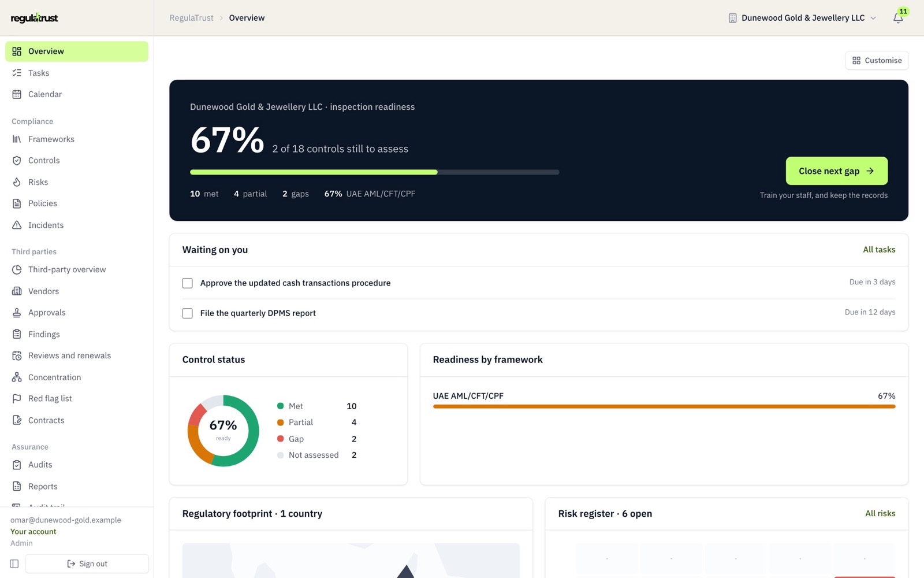924x578 pixels.
Task: Open the All tasks link
Action: tap(879, 250)
